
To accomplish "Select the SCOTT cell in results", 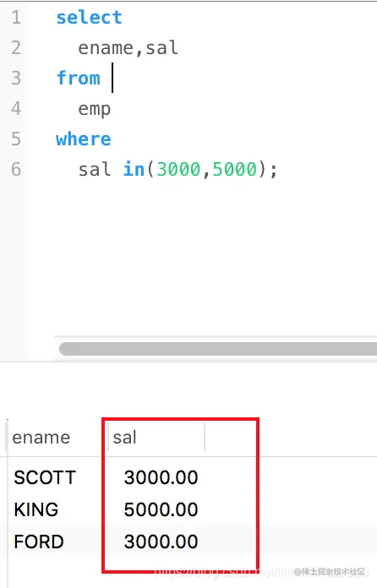I will [x=45, y=477].
